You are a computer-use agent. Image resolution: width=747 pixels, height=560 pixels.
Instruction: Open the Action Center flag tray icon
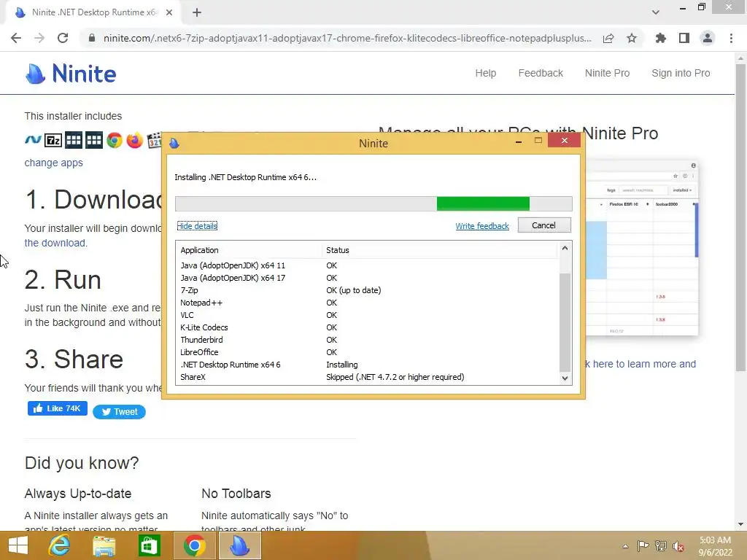(x=643, y=546)
